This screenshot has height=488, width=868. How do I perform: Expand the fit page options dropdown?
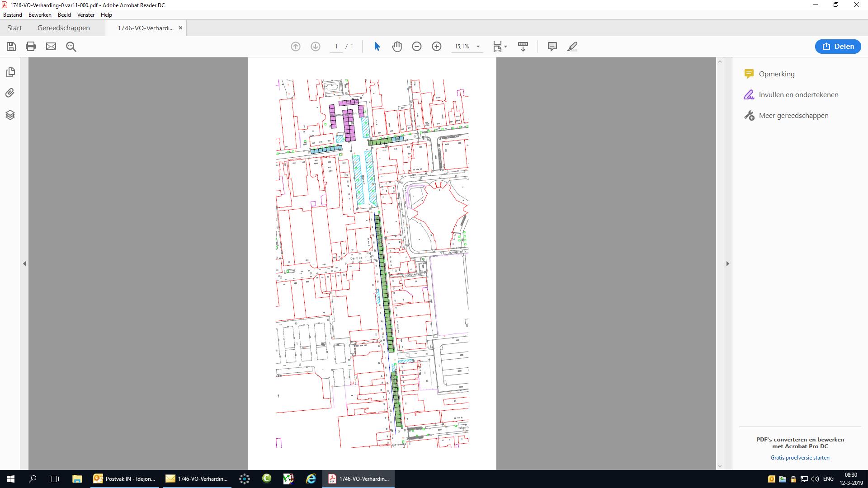click(x=505, y=47)
